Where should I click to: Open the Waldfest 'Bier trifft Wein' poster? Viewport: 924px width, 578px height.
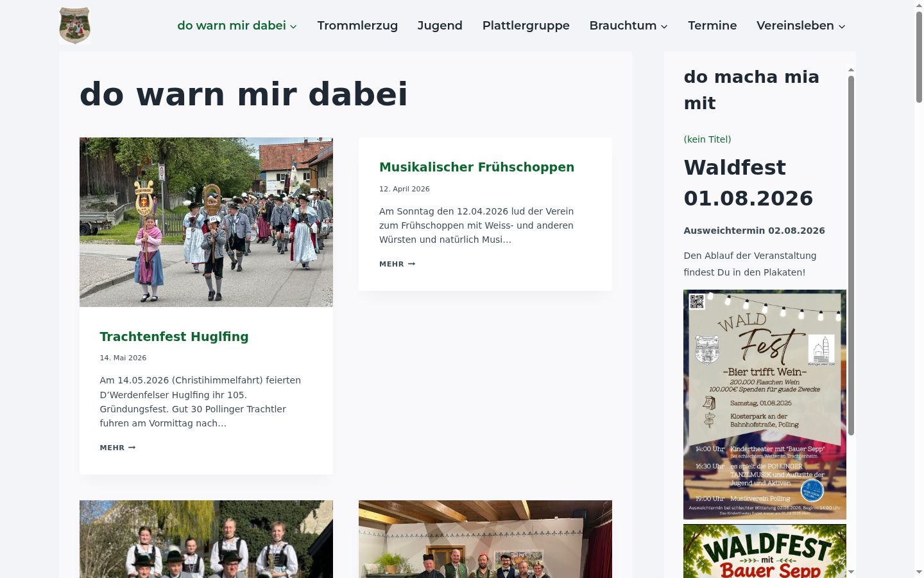click(x=764, y=405)
